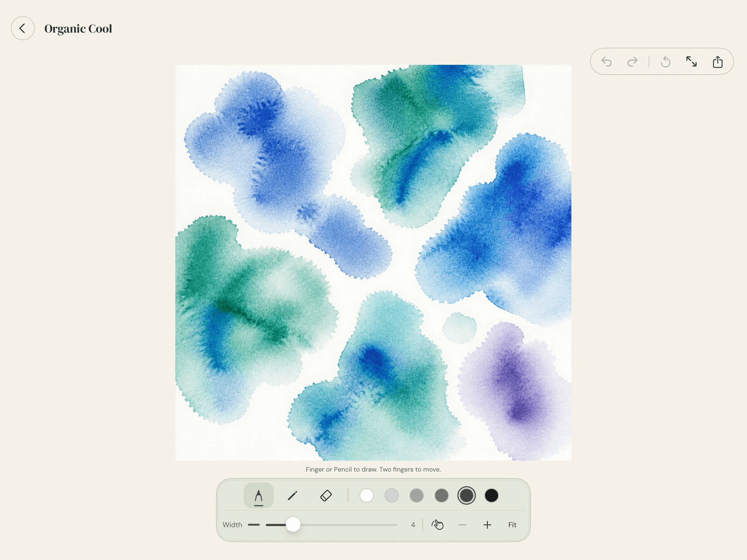Open the share sheet icon
The image size is (747, 560).
[x=718, y=62]
